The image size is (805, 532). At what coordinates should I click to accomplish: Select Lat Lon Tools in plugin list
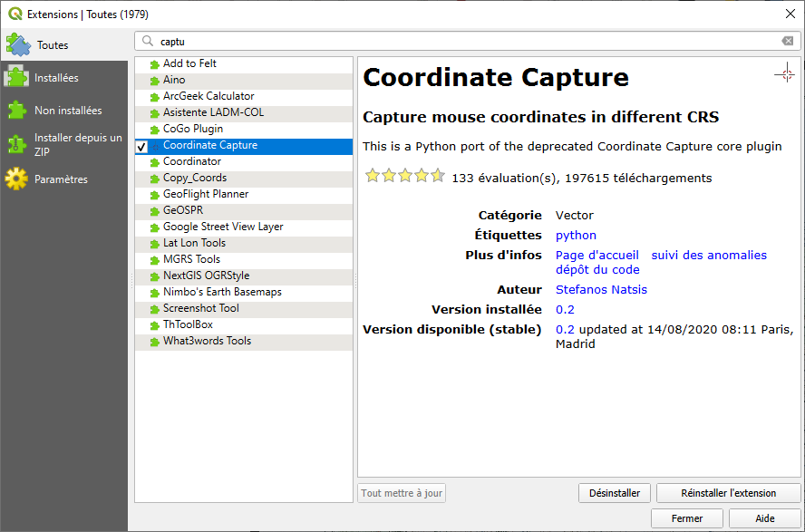194,243
